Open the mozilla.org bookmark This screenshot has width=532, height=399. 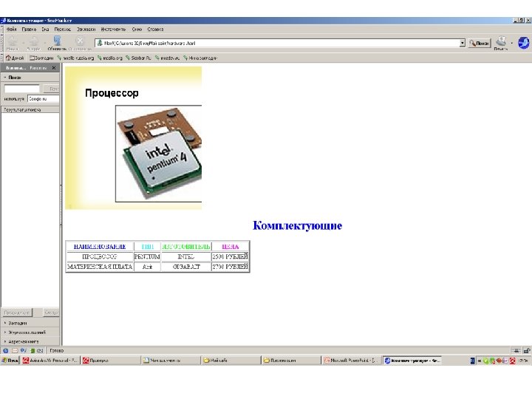click(110, 58)
